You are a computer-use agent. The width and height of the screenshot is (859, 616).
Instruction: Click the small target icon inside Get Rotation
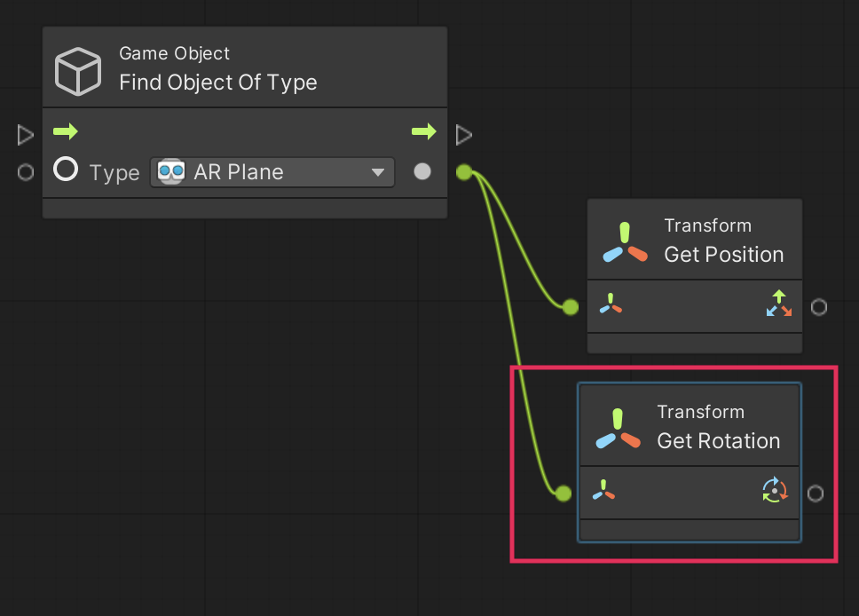[603, 490]
